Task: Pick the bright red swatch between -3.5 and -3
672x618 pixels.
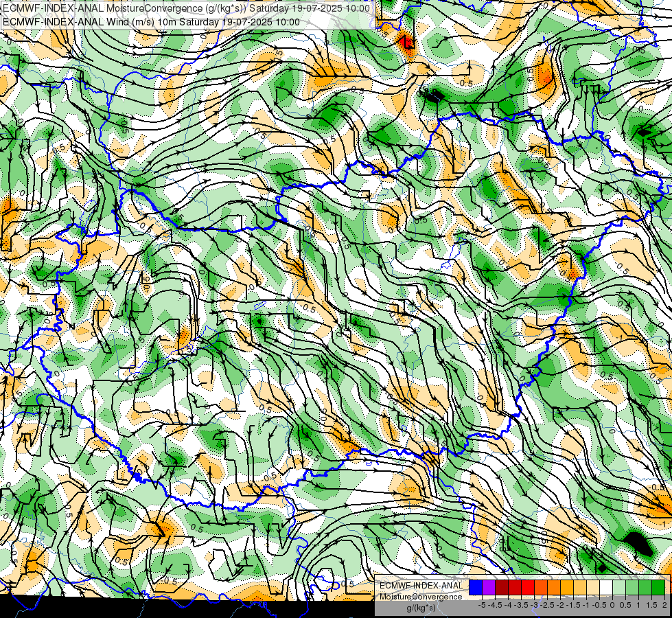Action: [x=528, y=588]
